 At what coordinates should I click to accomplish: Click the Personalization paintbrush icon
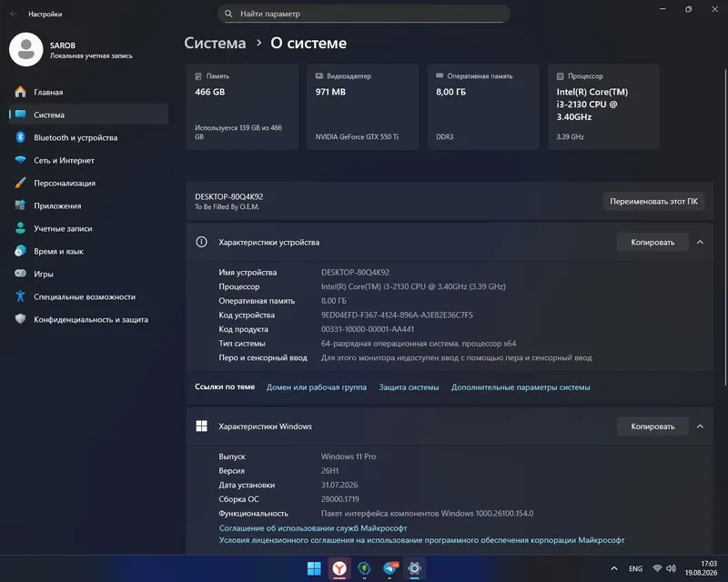tap(20, 183)
